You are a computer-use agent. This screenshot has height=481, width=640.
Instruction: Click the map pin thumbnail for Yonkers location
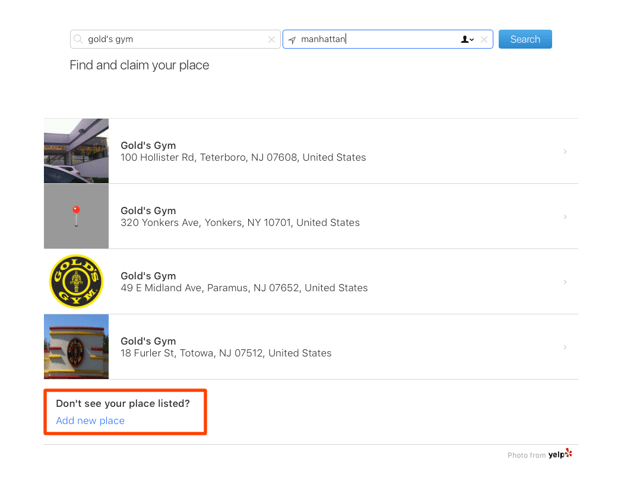[x=76, y=216]
